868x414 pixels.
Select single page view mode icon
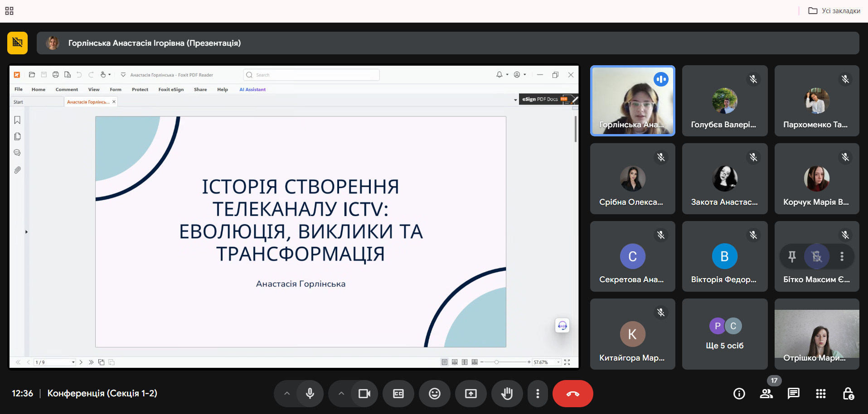(445, 362)
